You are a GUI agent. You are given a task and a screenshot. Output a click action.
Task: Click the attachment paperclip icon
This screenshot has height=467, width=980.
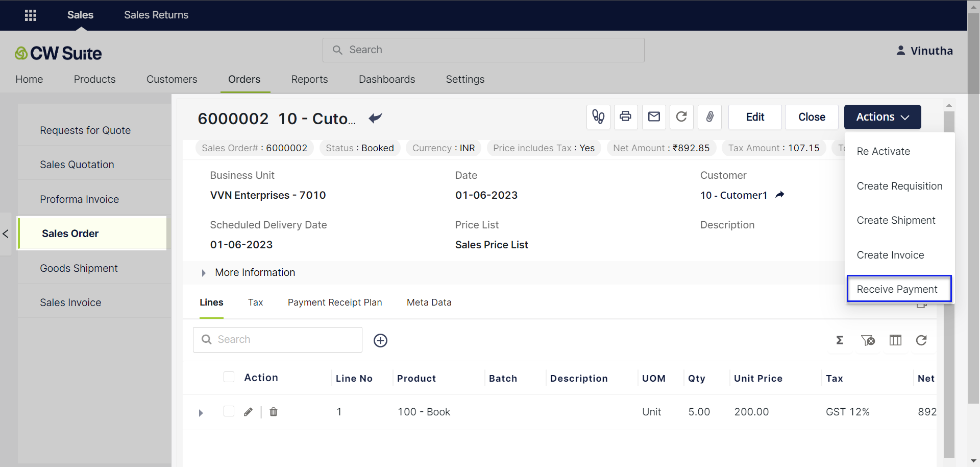[x=709, y=117]
